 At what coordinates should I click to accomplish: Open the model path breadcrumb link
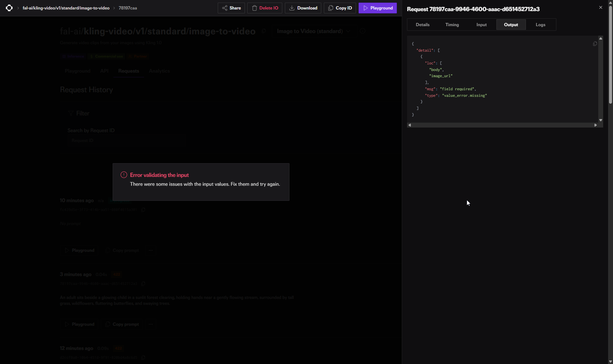(x=66, y=8)
